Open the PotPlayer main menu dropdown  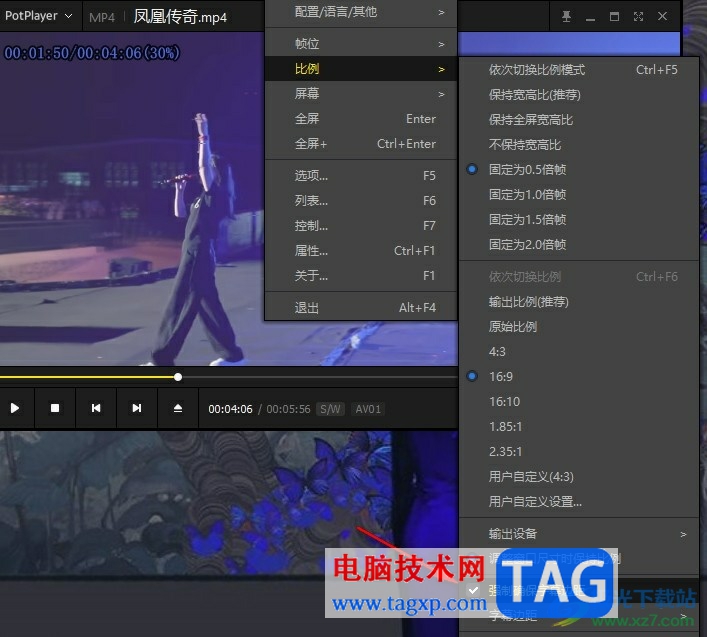click(39, 16)
